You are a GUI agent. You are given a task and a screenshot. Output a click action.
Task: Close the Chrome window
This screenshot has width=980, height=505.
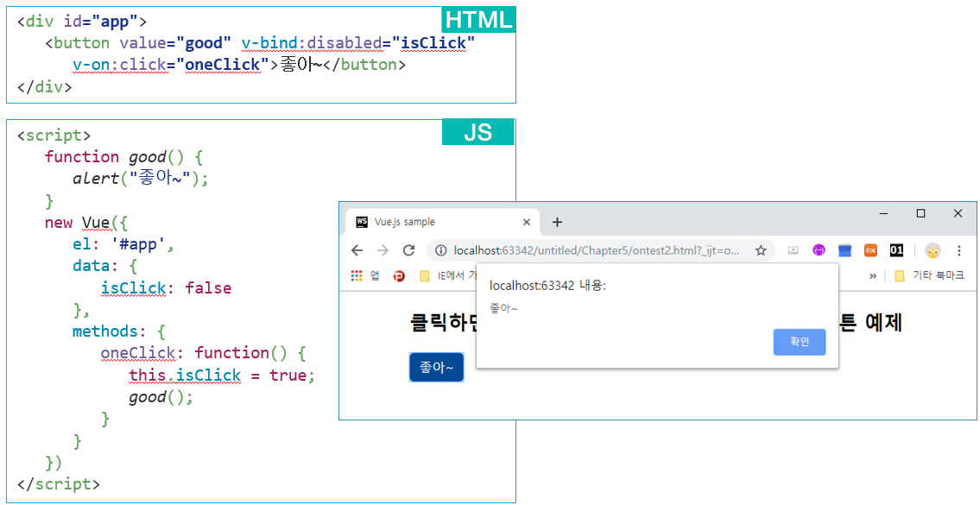(958, 214)
